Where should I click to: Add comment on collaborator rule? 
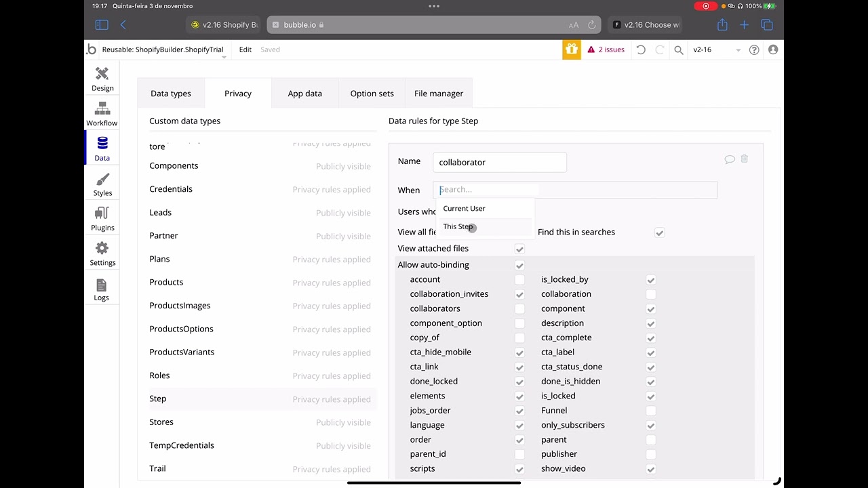tap(730, 159)
